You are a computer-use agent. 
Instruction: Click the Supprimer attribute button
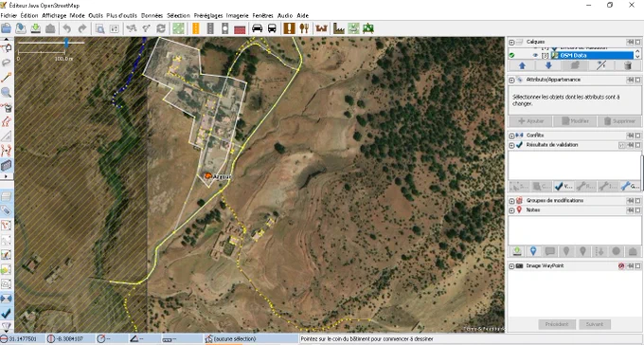[619, 121]
